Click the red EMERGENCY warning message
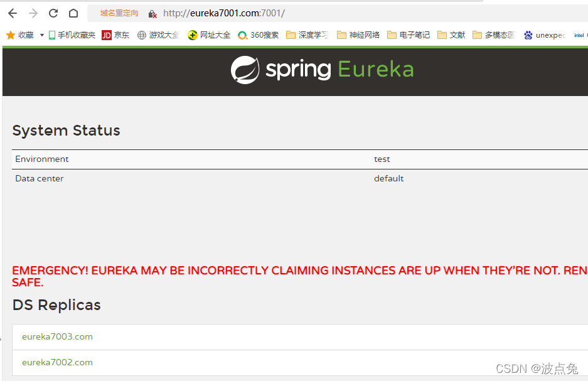Screen dimensions: 588x381 point(299,276)
